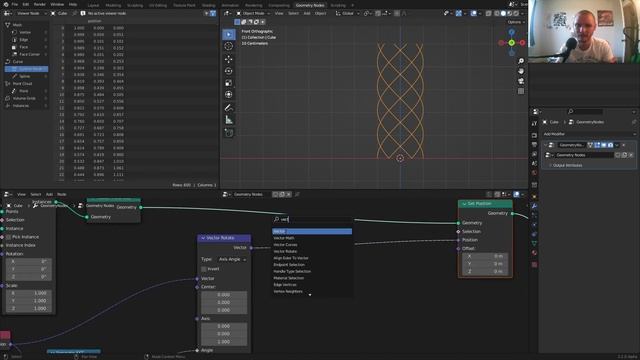640x360 pixels.
Task: Open viewport Options dropdown
Action: pos(516,22)
